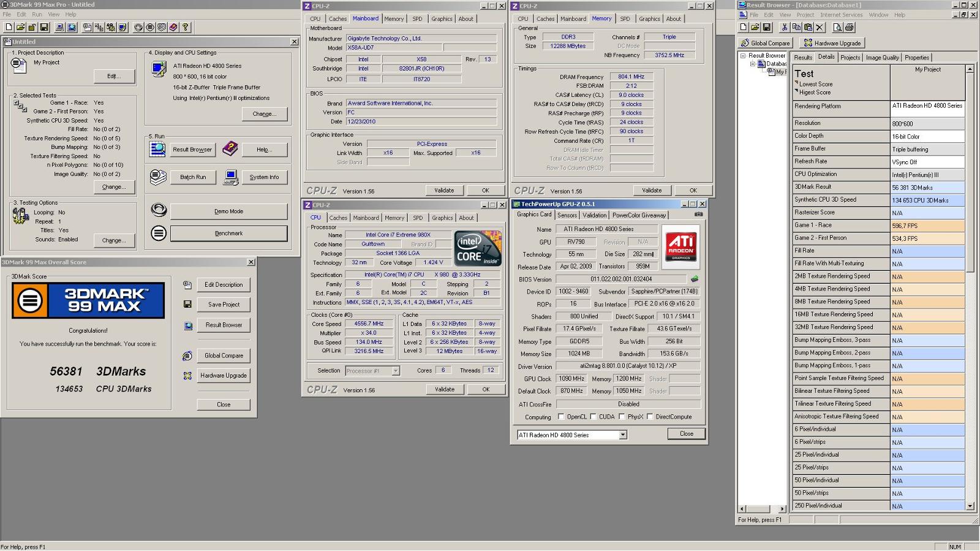Click Print Preview icon in Result Browser
Image resolution: width=980 pixels, height=551 pixels.
(837, 27)
